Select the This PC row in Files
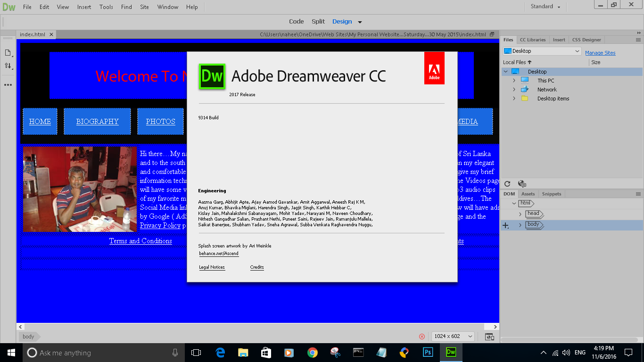644x362 pixels. (572, 81)
